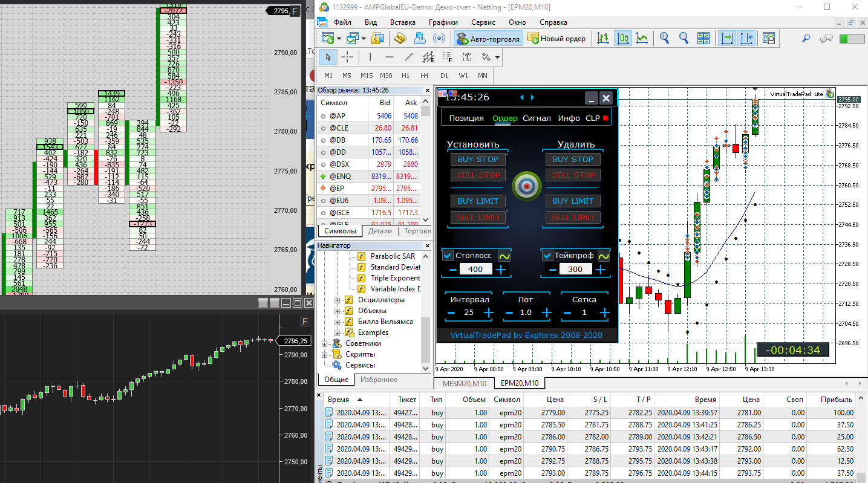Switch chart to bar chart display
The width and height of the screenshot is (868, 483).
coord(603,38)
